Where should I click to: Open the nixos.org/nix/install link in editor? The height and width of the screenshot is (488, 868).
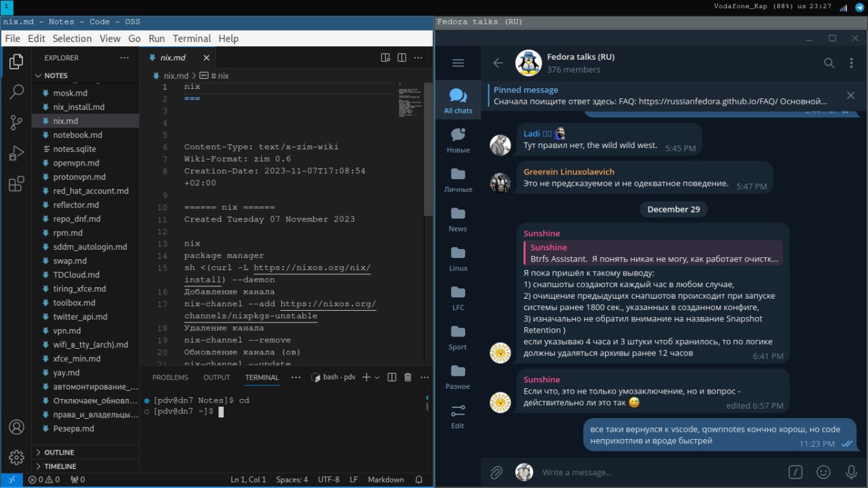[x=312, y=267]
